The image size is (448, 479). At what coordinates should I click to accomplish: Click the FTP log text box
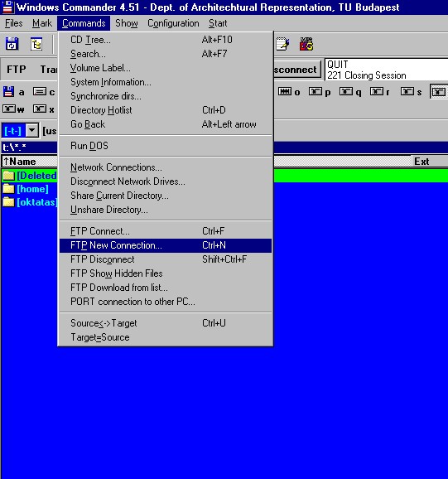tap(387, 70)
